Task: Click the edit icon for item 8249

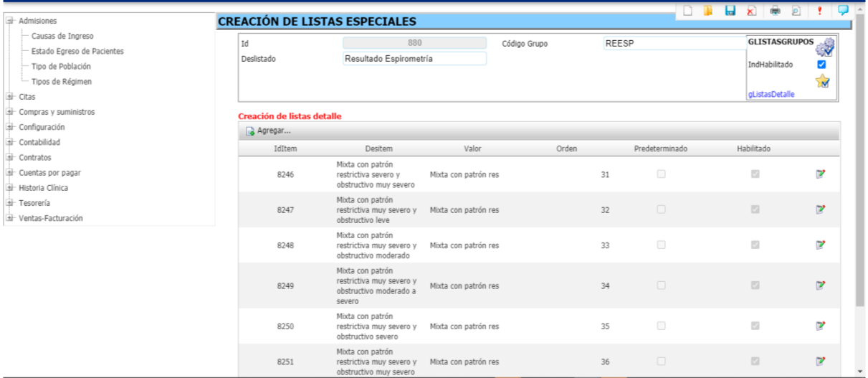Action: [x=820, y=286]
